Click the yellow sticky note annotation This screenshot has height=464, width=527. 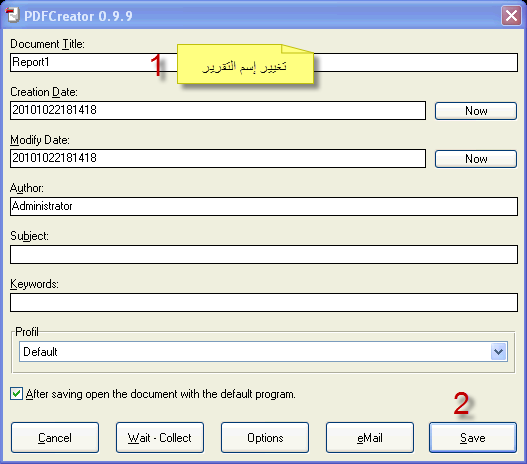(x=245, y=64)
